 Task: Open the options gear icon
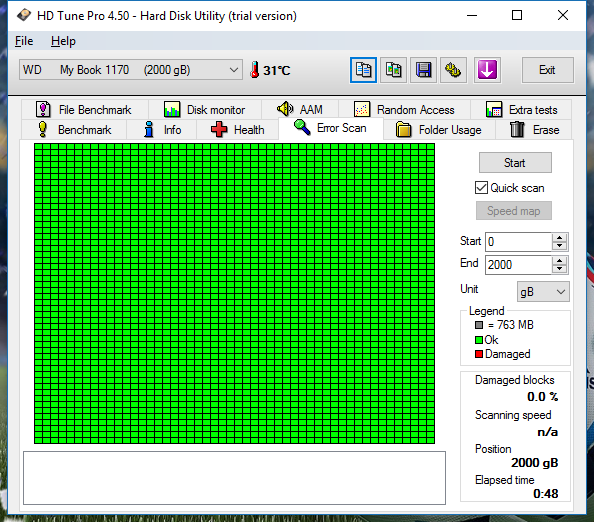(453, 70)
